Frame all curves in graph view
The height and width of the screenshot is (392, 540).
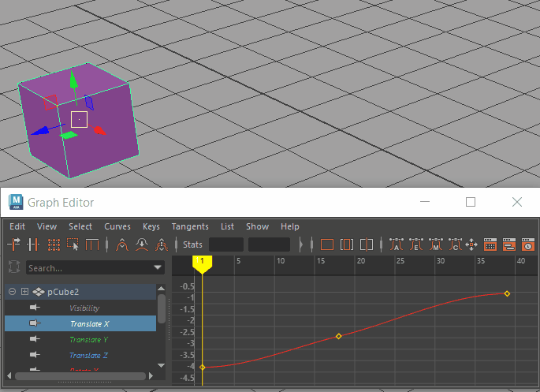point(327,245)
